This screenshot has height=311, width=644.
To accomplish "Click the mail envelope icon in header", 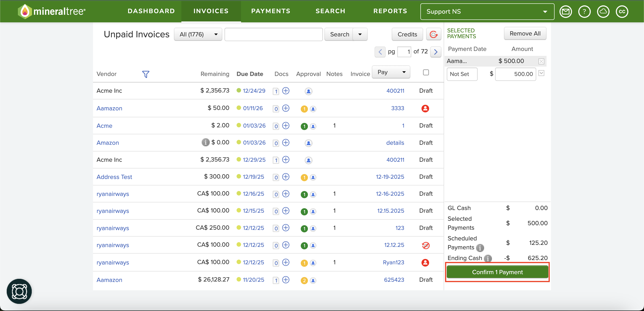I will pyautogui.click(x=566, y=11).
